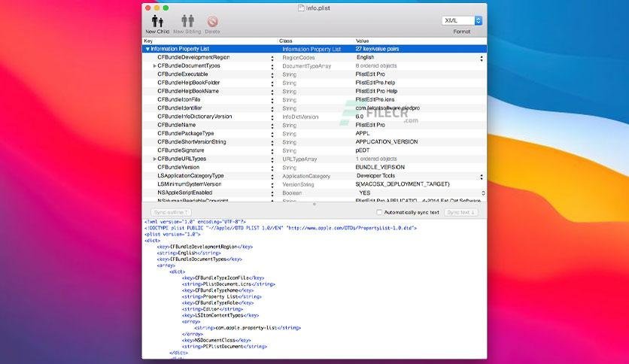Image resolution: width=629 pixels, height=364 pixels.
Task: Select the LSApplicationCategoryType key
Action: [x=190, y=175]
